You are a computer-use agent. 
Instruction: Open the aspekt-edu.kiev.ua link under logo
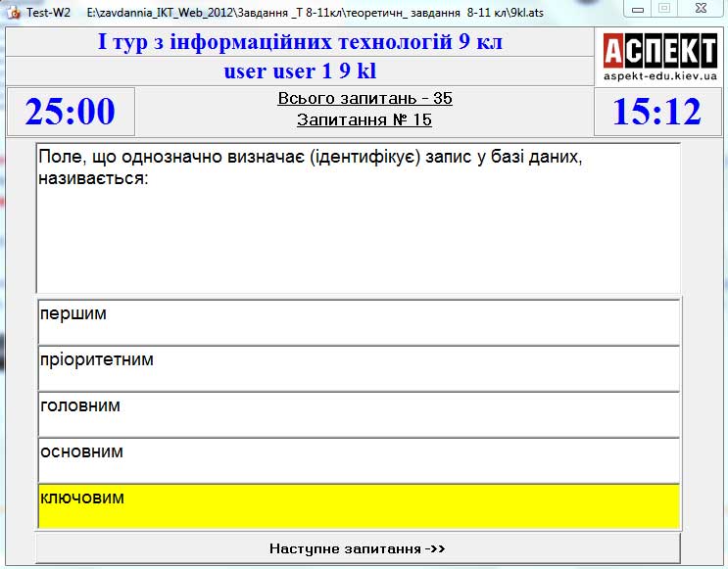[x=659, y=76]
